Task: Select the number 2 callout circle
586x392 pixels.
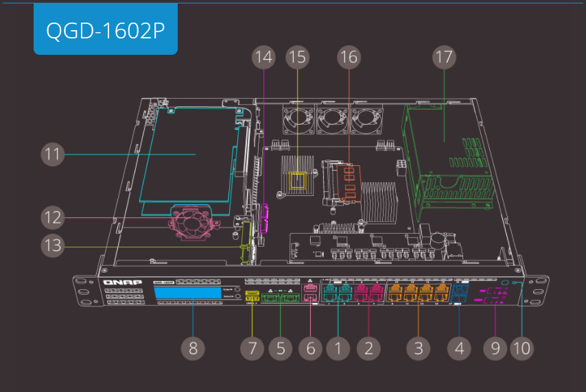Action: pos(368,347)
